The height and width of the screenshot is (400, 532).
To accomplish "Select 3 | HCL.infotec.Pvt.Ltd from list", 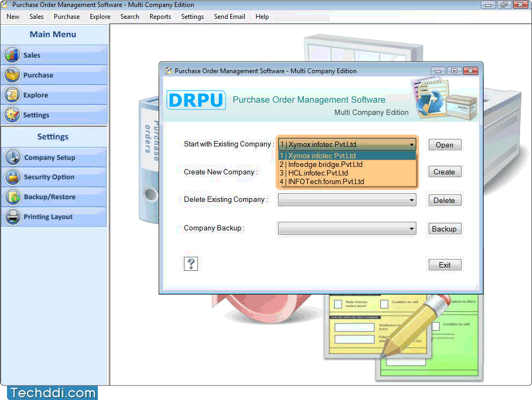I will tap(347, 173).
